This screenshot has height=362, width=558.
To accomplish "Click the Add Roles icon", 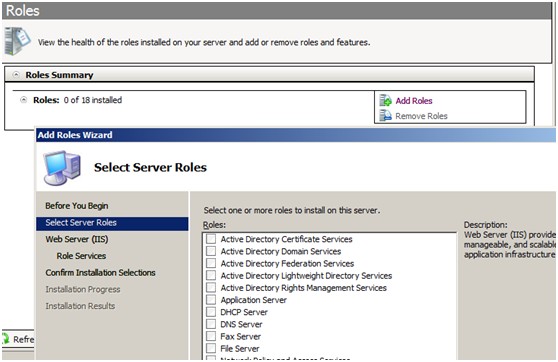I will tap(385, 100).
